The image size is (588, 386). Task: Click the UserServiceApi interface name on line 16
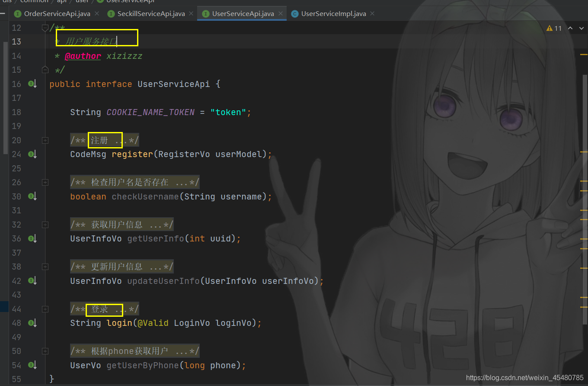coord(174,84)
